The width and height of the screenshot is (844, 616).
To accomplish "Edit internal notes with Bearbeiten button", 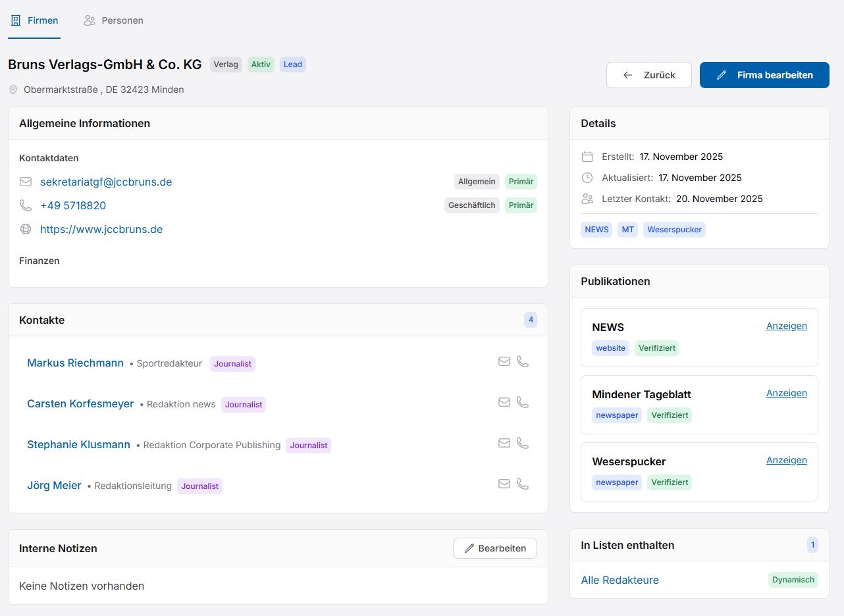I will pos(495,548).
